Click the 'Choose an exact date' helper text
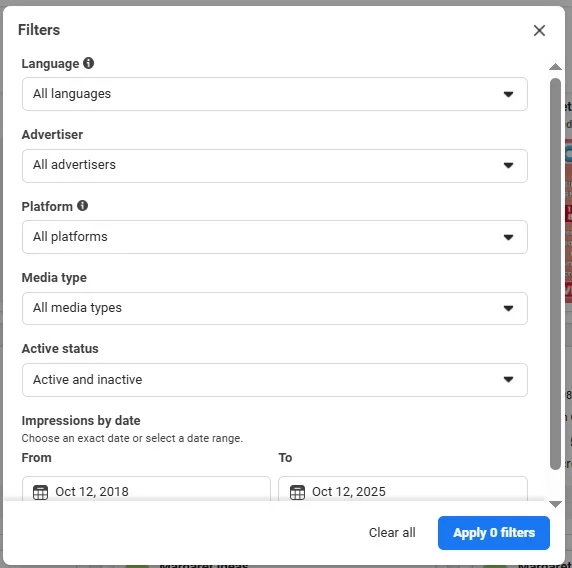The height and width of the screenshot is (568, 572). 132,438
